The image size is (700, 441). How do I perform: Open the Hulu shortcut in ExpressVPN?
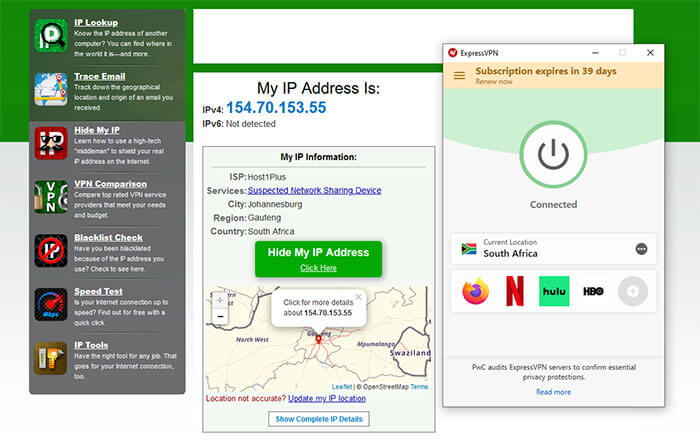554,291
